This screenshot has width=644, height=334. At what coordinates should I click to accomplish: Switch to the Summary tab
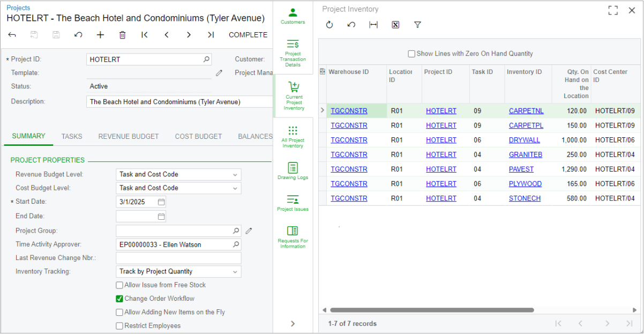tap(28, 136)
